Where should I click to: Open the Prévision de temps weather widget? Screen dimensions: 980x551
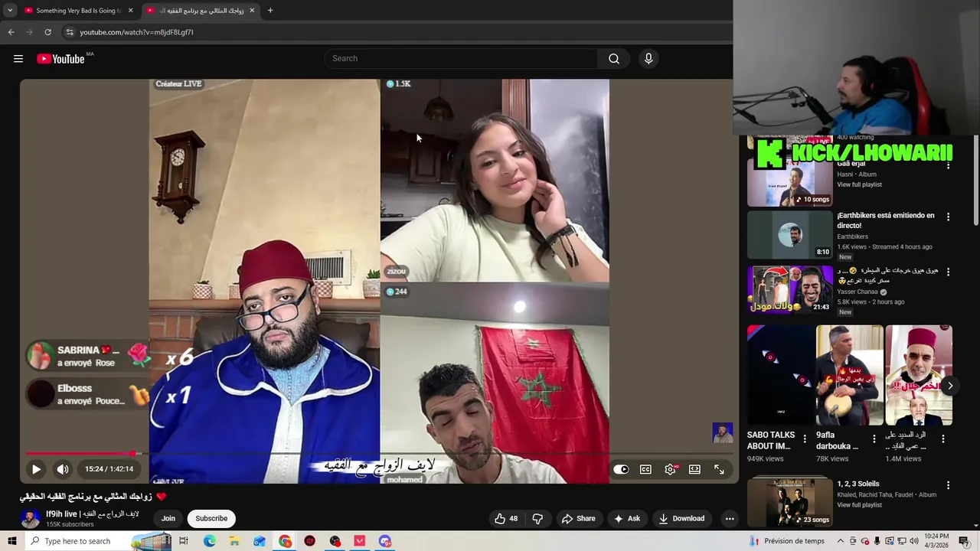point(787,541)
